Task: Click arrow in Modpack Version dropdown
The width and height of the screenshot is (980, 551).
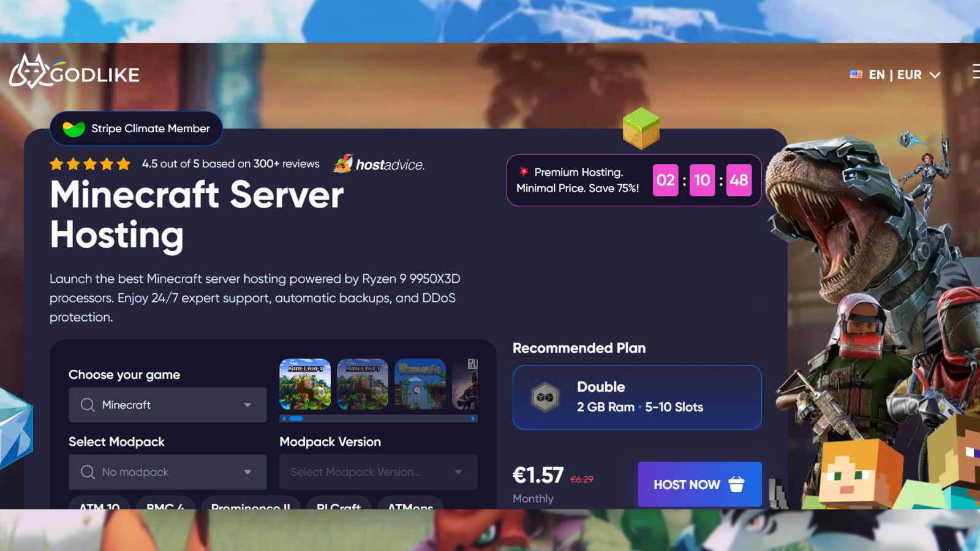Action: tap(458, 472)
